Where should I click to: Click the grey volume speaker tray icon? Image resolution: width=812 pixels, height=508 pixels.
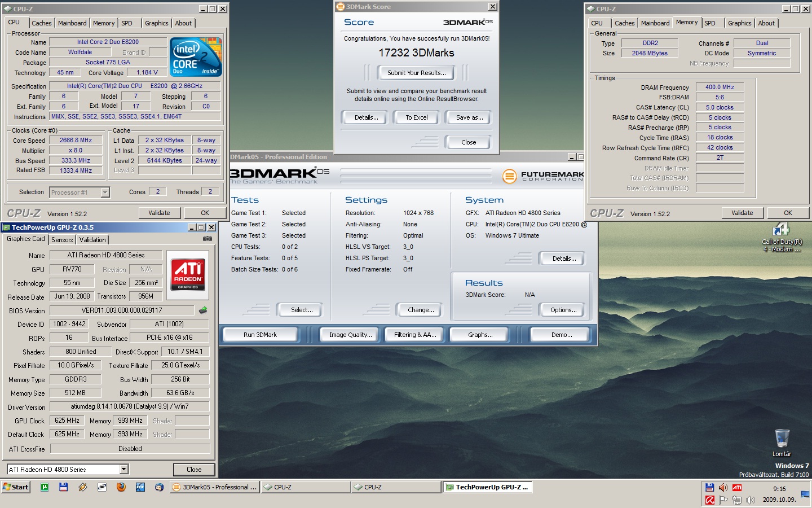tap(750, 500)
